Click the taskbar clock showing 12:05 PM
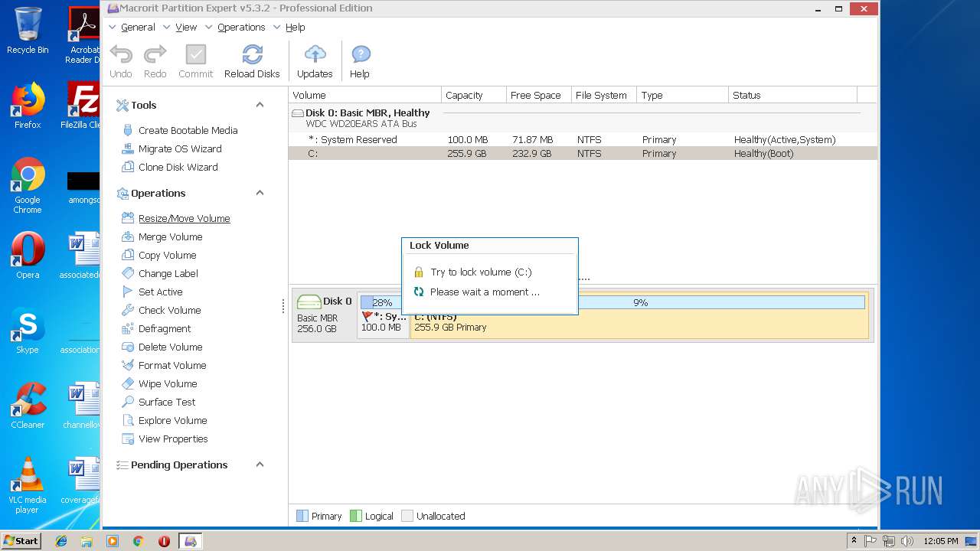 940,541
